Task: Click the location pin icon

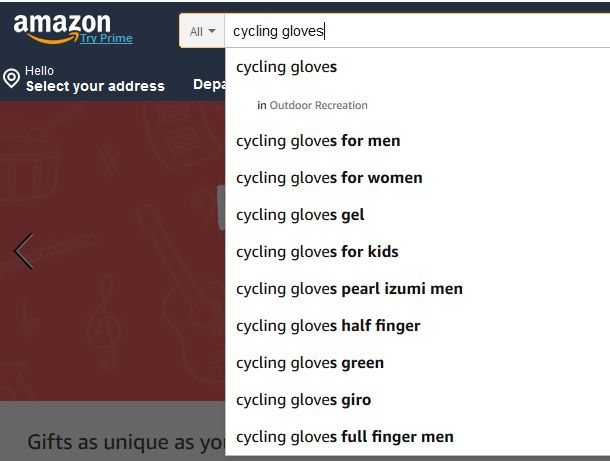Action: pos(12,79)
